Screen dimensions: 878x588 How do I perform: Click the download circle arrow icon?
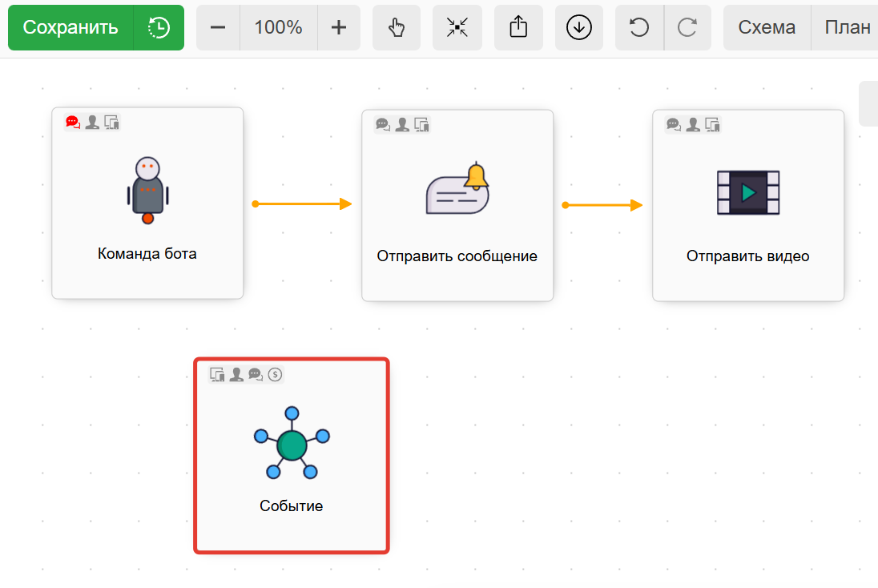point(578,27)
